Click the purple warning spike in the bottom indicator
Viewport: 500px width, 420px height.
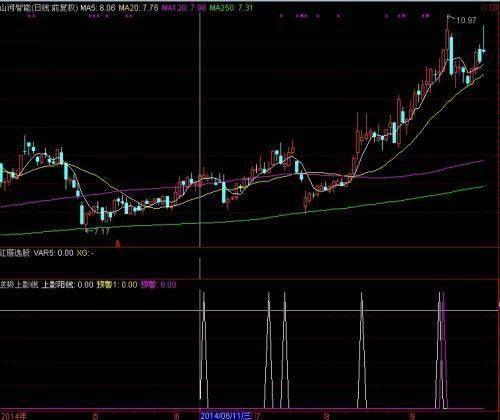(x=443, y=350)
